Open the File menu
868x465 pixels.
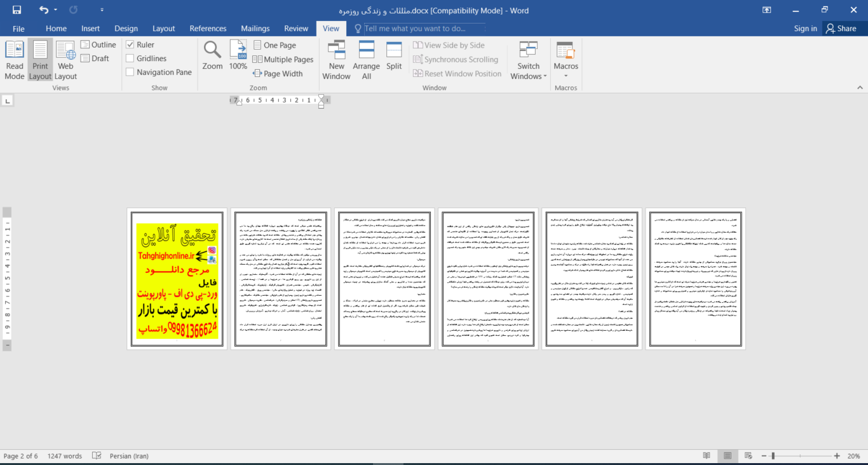click(18, 29)
